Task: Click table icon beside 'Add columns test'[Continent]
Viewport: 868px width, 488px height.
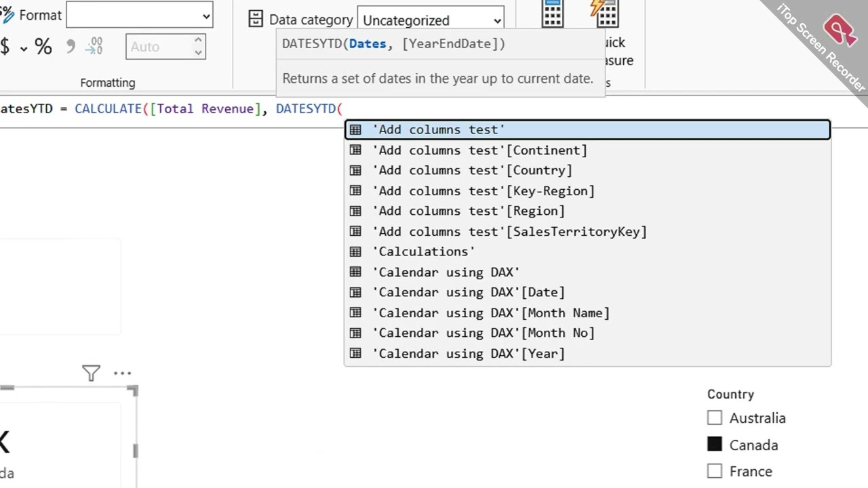Action: [x=355, y=150]
